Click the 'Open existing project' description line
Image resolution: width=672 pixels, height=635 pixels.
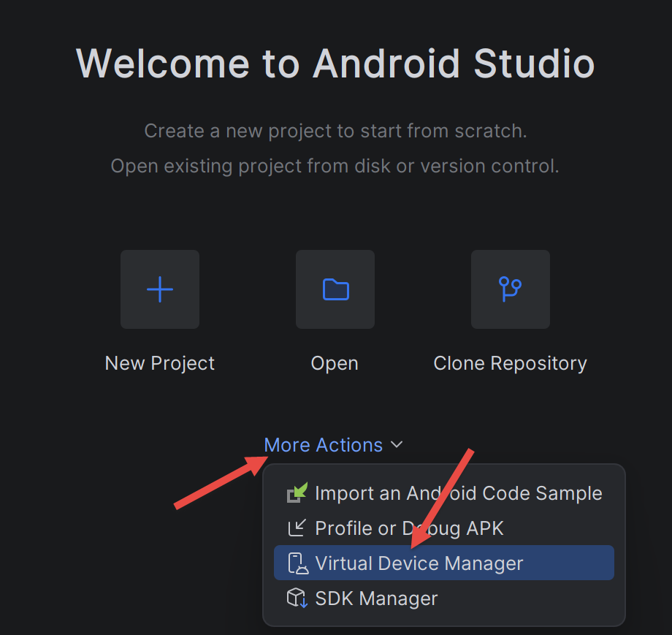click(x=335, y=166)
